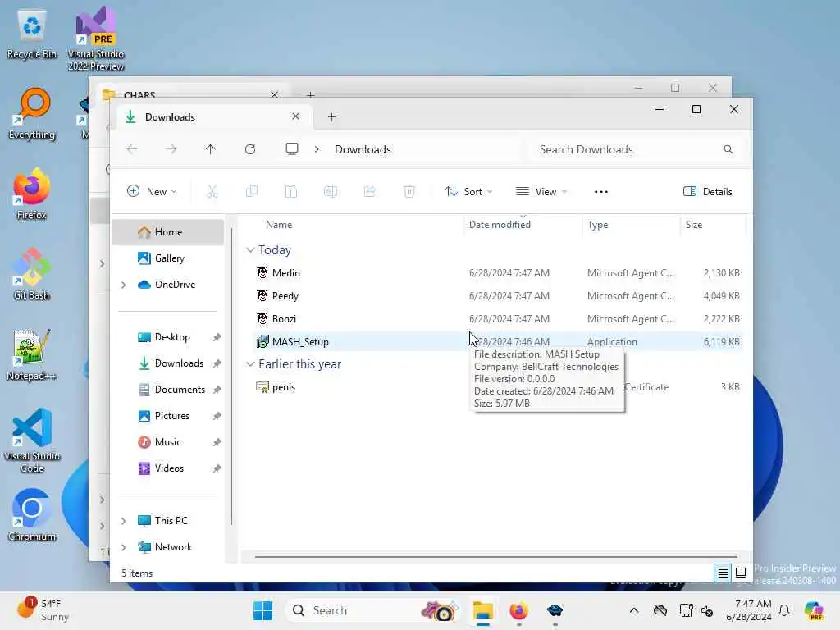This screenshot has height=630, width=840.
Task: Expand Network in navigation pane
Action: click(x=124, y=547)
